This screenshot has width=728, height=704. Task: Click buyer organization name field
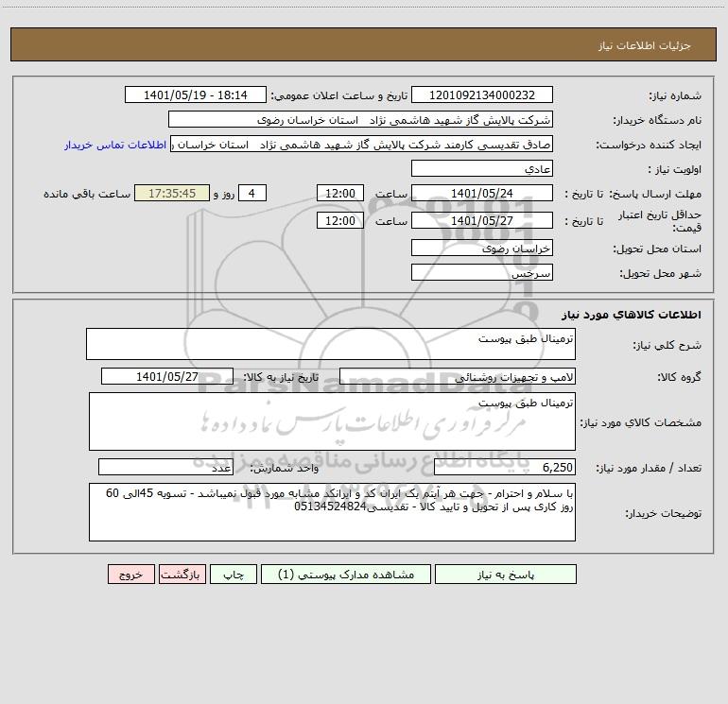[x=360, y=119]
